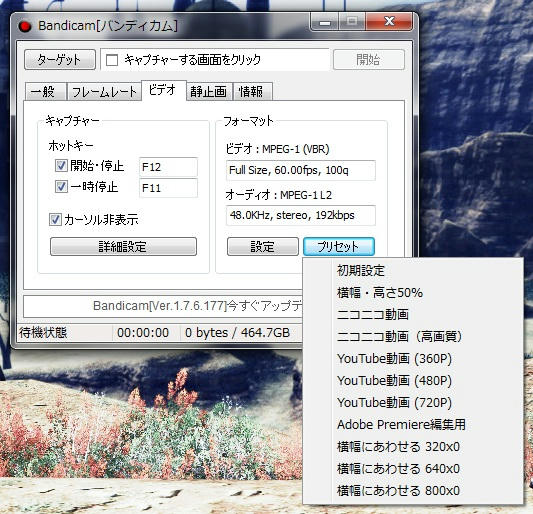The height and width of the screenshot is (514, 533).
Task: Switch to the 一般 tab
Action: tap(46, 91)
